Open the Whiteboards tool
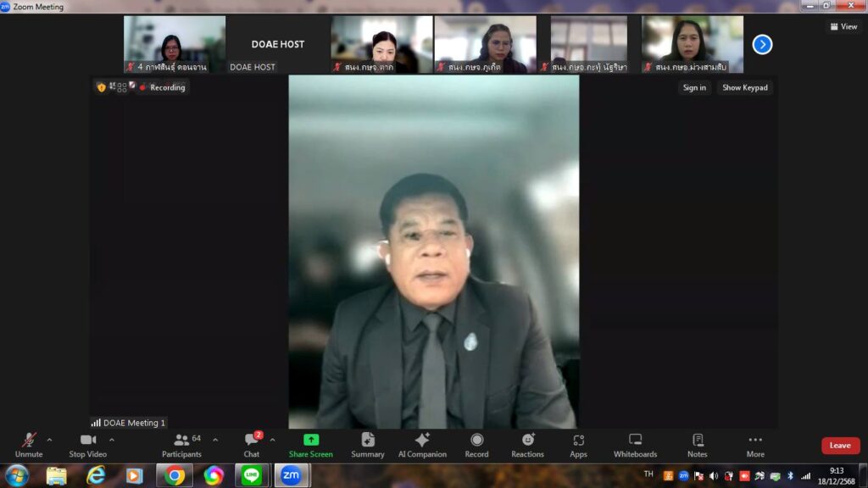The height and width of the screenshot is (488, 868). point(635,445)
